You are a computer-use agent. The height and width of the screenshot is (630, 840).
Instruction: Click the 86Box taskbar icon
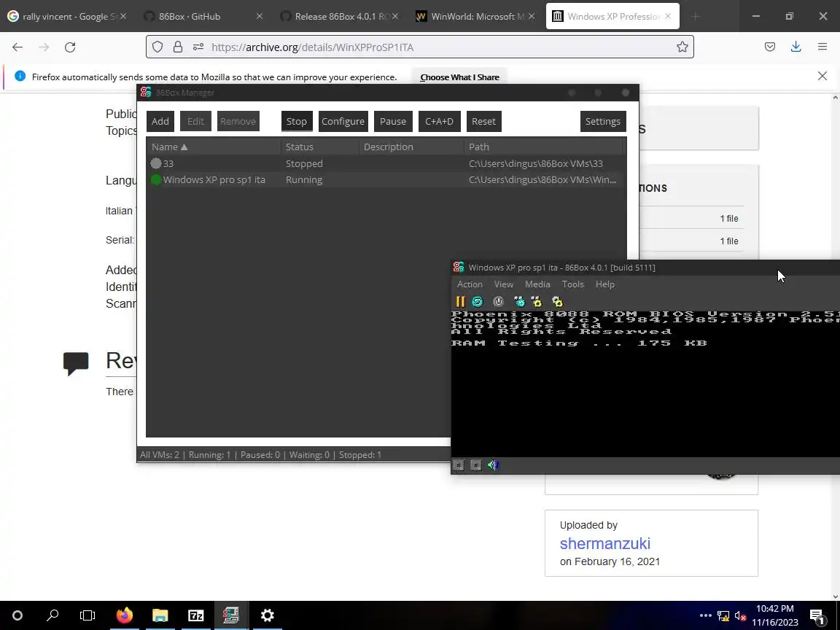(231, 615)
